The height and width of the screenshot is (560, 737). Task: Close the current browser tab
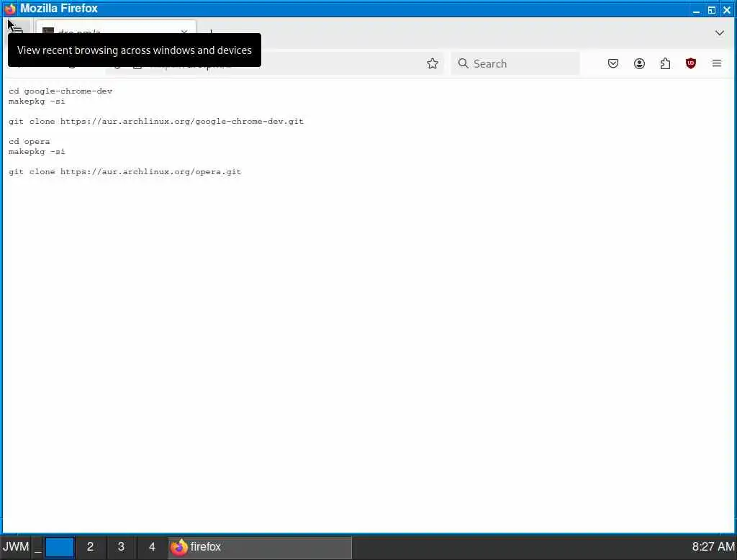point(184,31)
